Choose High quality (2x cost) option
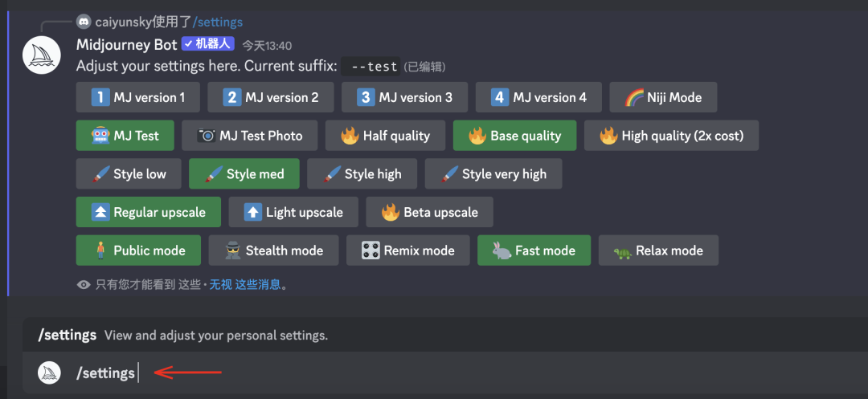868x399 pixels. 671,136
